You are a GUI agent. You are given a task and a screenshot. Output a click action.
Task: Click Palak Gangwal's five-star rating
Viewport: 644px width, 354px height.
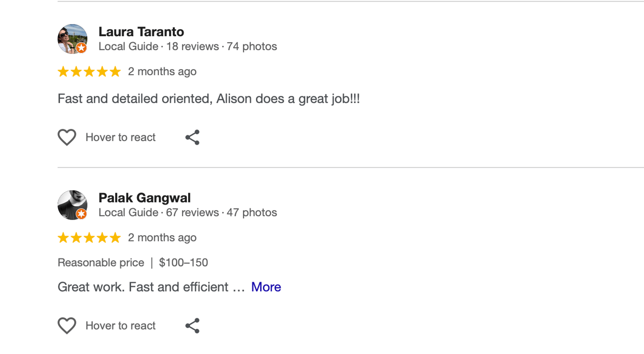coord(89,238)
